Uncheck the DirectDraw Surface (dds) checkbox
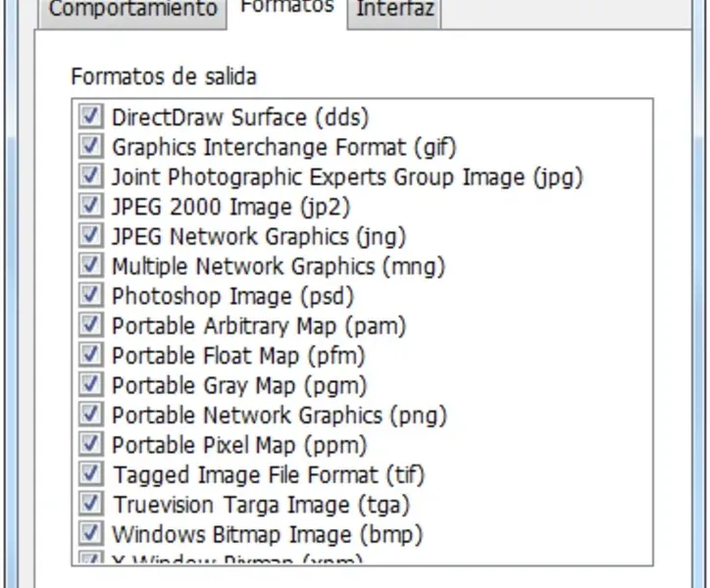Screen dimensions: 710x588 coord(91,118)
